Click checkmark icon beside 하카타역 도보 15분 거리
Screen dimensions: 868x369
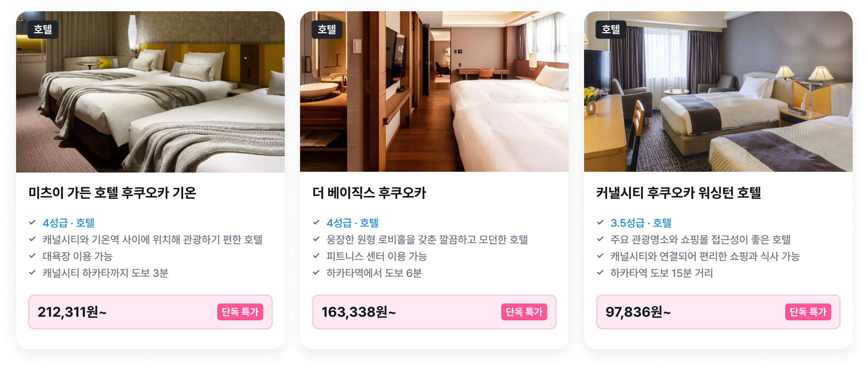[x=600, y=273]
